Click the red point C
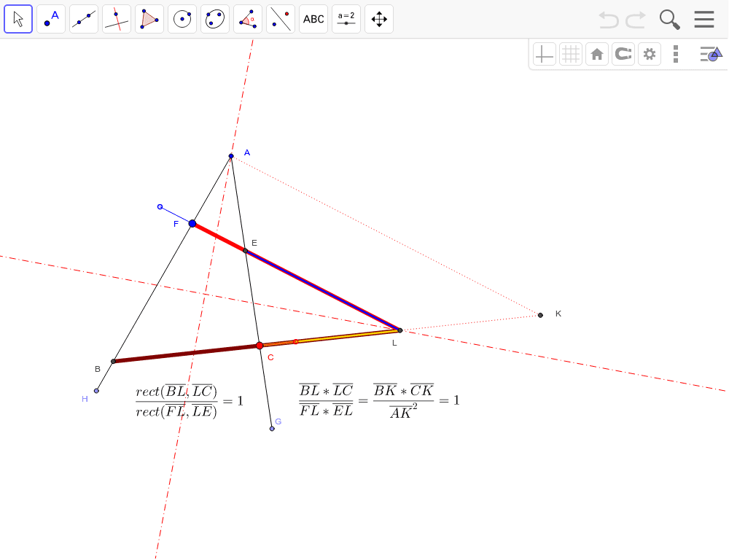The image size is (729, 560). (x=260, y=346)
